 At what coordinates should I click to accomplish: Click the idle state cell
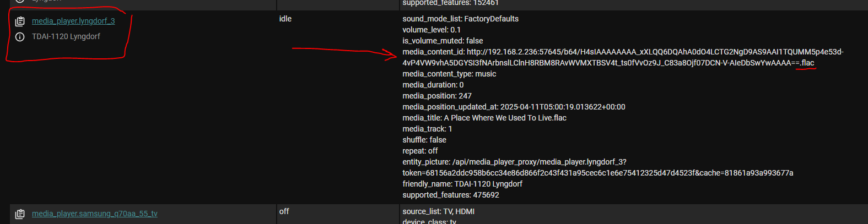pyautogui.click(x=285, y=19)
